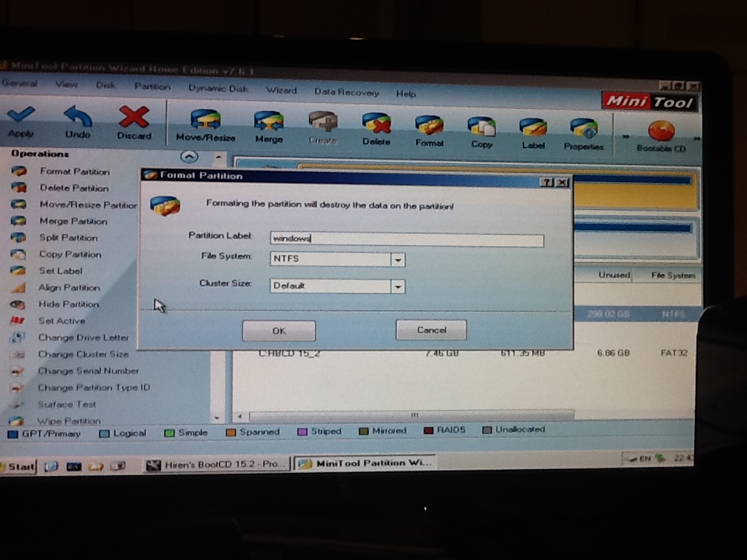Screen dimensions: 747x560
Task: Confirm format with OK button
Action: (x=279, y=331)
